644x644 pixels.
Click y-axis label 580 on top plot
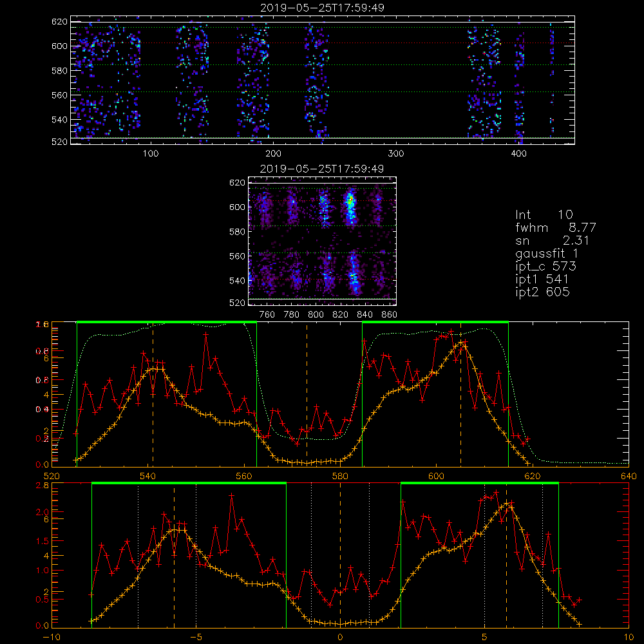point(59,71)
